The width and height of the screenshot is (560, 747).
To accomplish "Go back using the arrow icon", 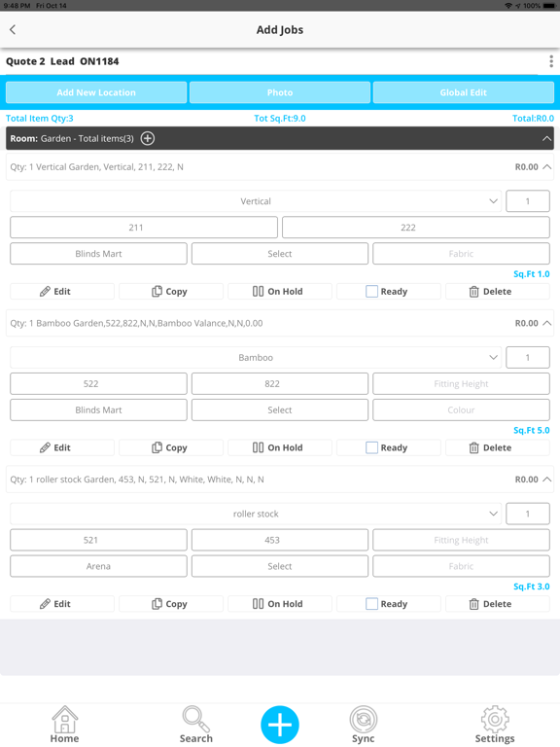I will click(x=13, y=29).
